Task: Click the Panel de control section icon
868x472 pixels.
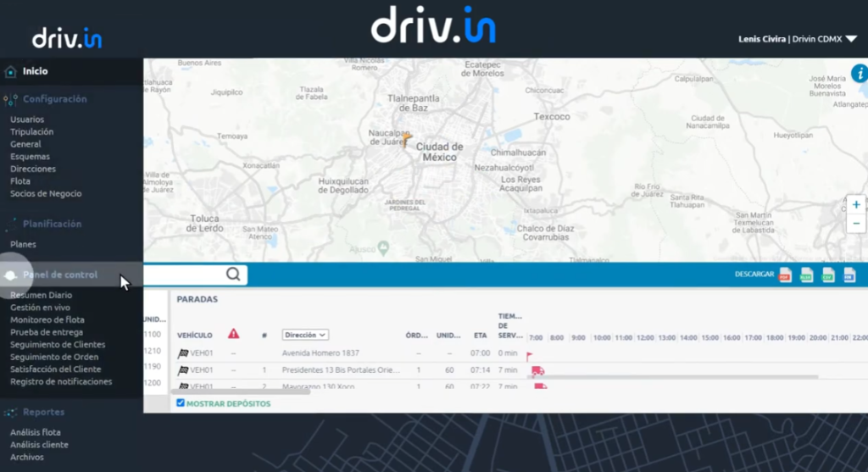Action: [10, 275]
